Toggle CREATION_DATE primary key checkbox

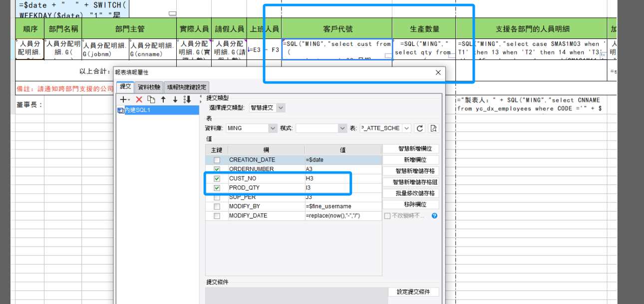tap(217, 160)
